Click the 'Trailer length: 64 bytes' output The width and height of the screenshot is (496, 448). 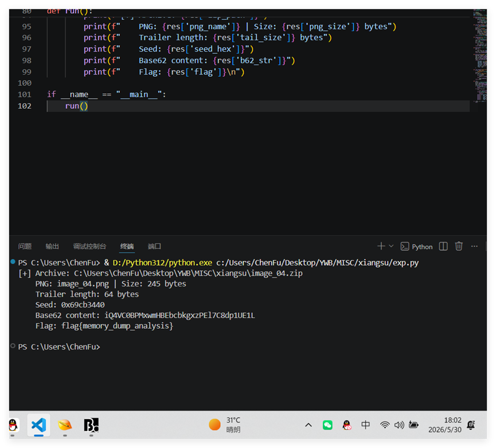click(x=87, y=294)
